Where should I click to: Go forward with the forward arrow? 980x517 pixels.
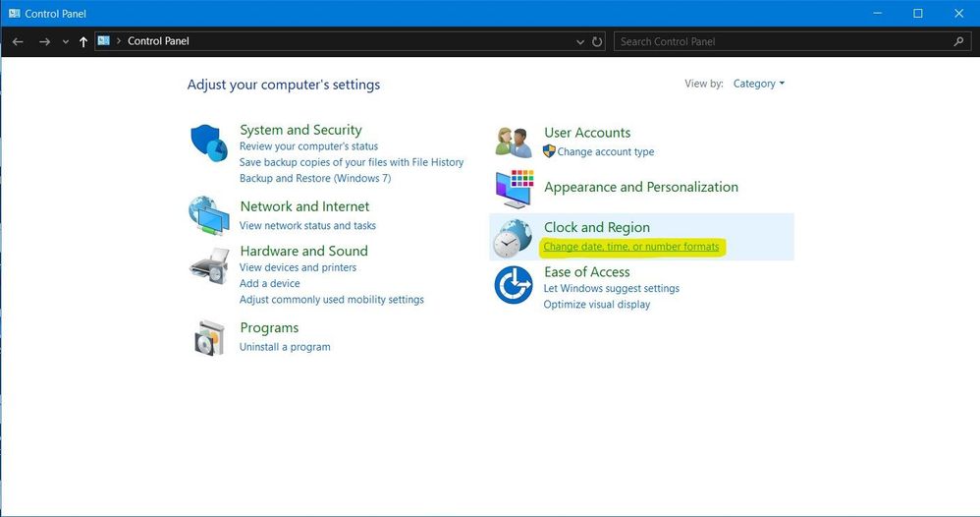tap(44, 41)
